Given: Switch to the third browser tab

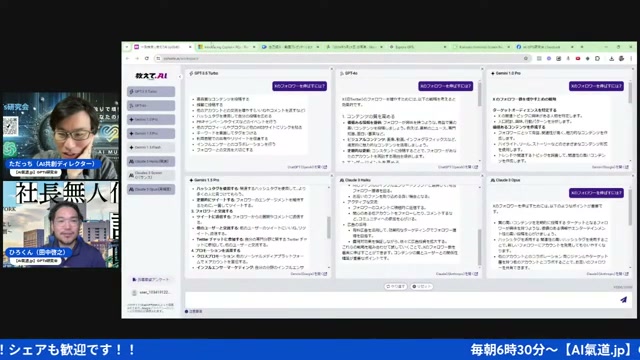Looking at the screenshot, I should pyautogui.click(x=290, y=47).
